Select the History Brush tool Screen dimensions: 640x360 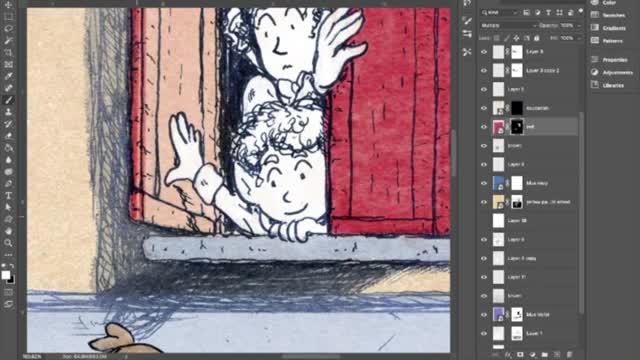coord(8,124)
